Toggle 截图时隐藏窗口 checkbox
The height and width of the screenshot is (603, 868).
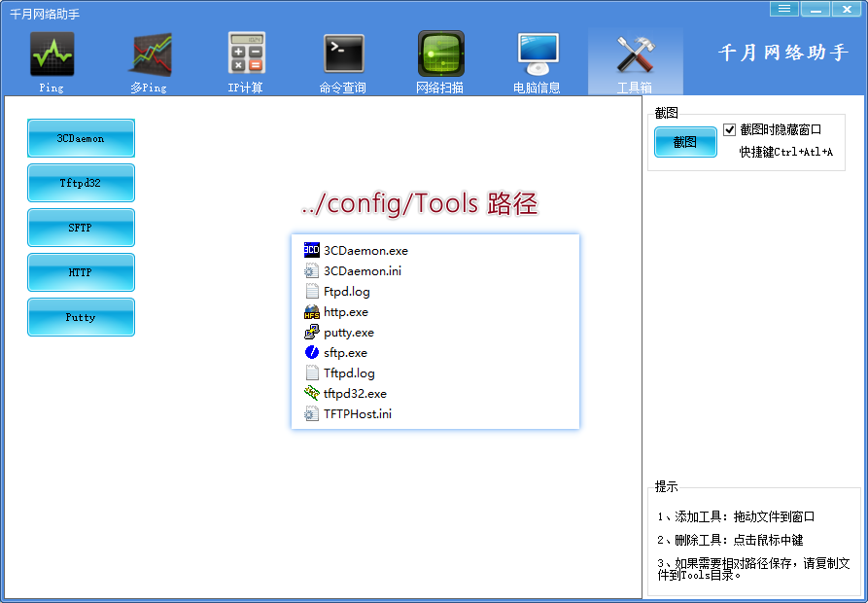pos(730,129)
